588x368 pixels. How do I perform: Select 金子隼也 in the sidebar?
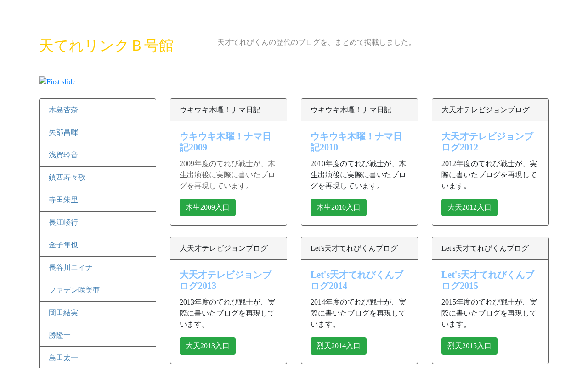coord(97,245)
